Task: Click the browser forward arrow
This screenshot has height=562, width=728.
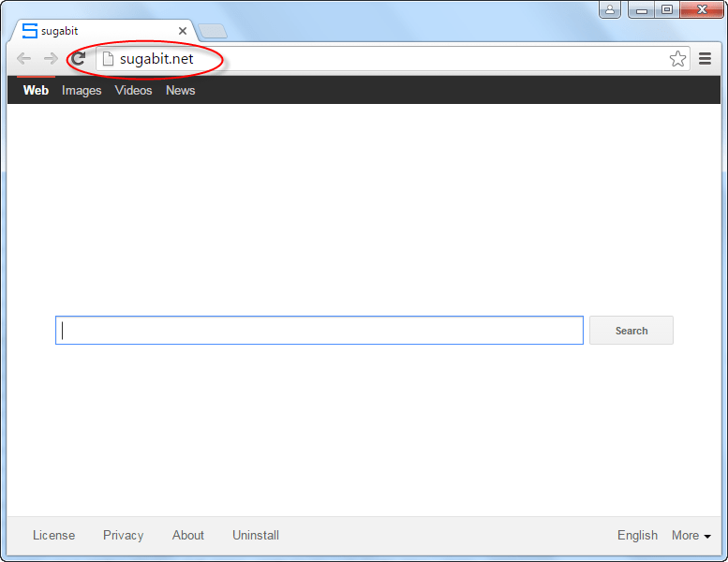Action: [51, 59]
